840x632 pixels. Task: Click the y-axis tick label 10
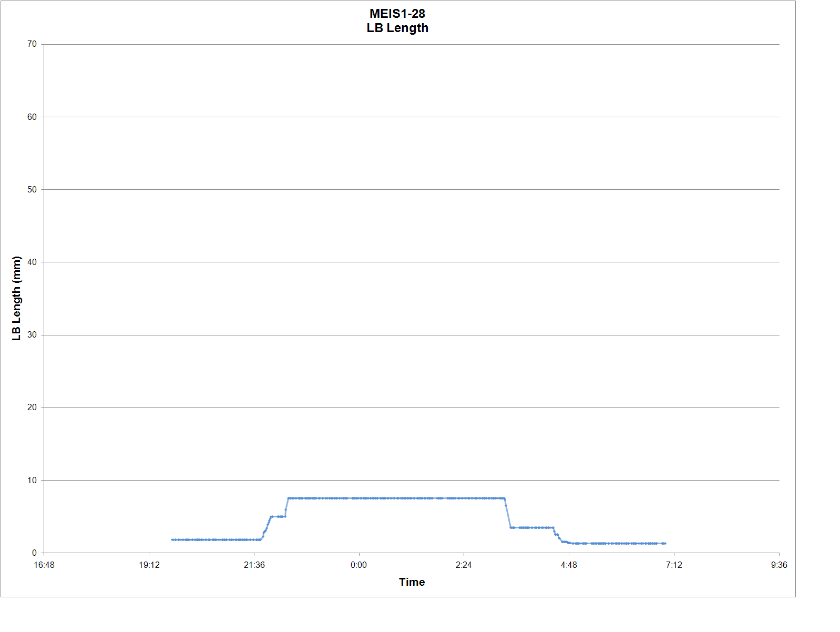click(32, 480)
